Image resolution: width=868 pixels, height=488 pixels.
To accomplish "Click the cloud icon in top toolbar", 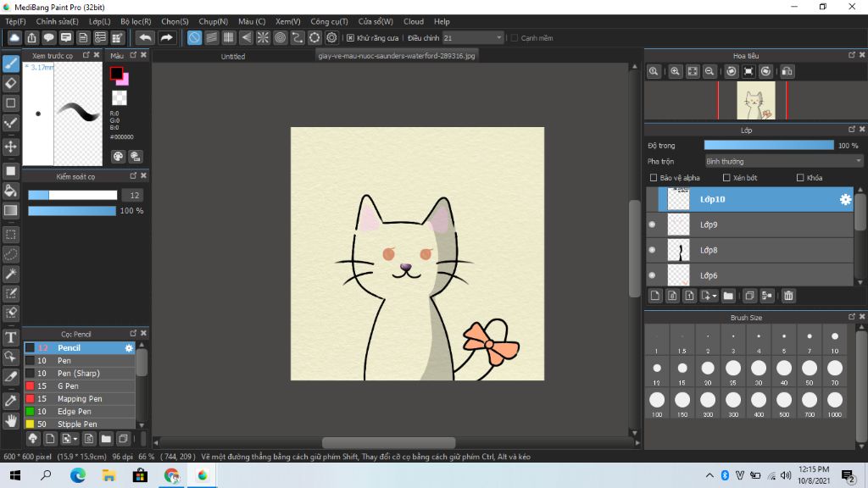I will (x=14, y=37).
